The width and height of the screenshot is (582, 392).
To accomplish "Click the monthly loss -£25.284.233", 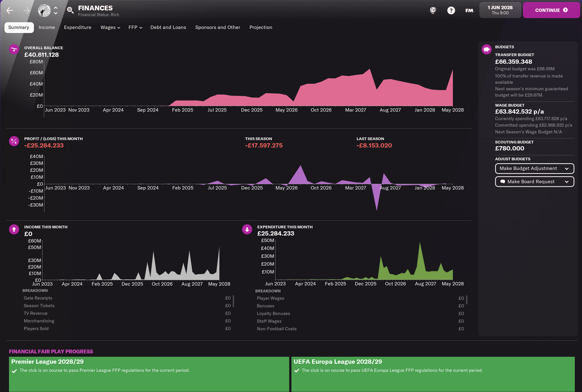I will point(44,145).
